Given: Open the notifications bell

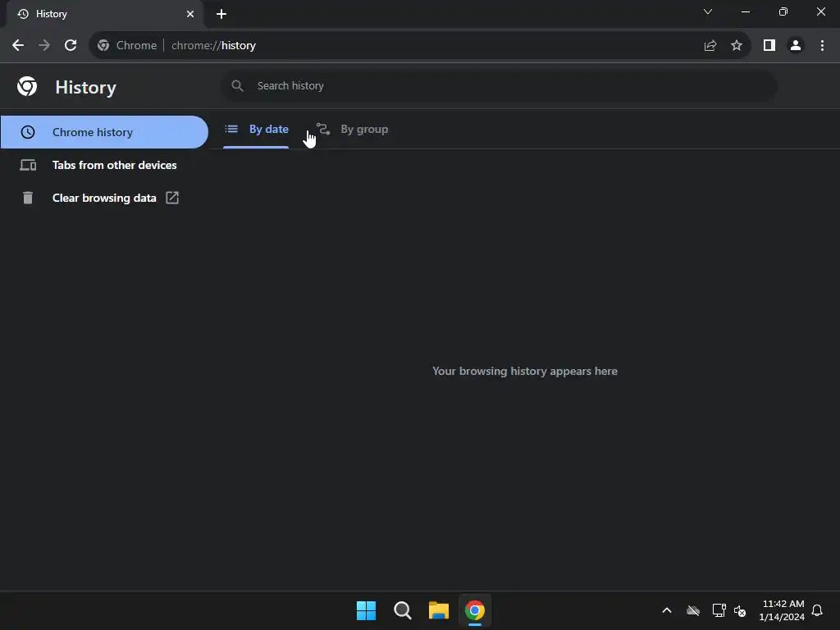Looking at the screenshot, I should click(818, 610).
